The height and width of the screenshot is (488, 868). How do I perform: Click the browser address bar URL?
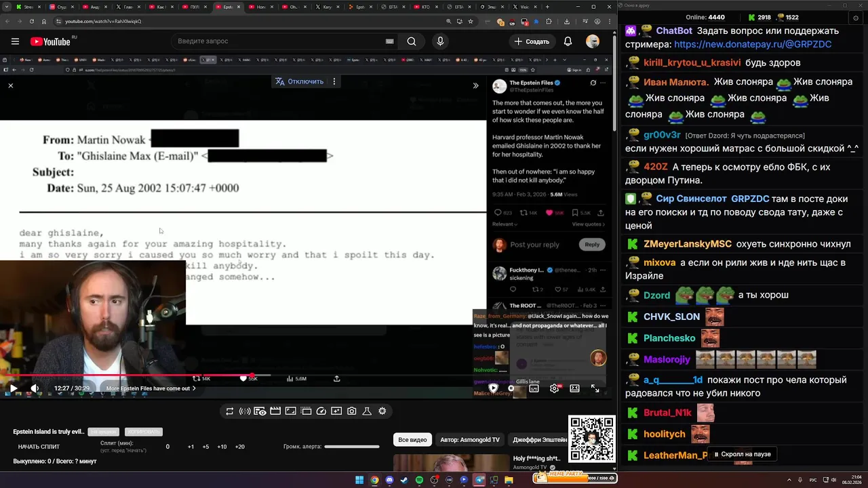click(103, 21)
